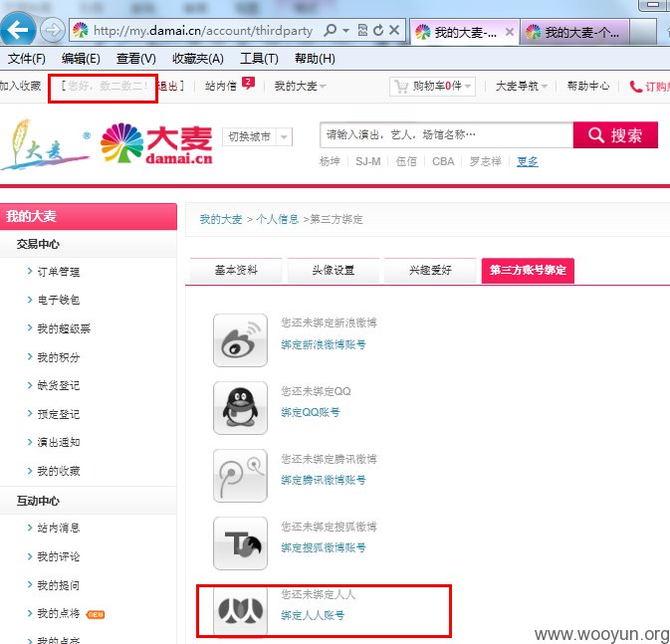Click the compatibility view icon in address bar

point(362,30)
